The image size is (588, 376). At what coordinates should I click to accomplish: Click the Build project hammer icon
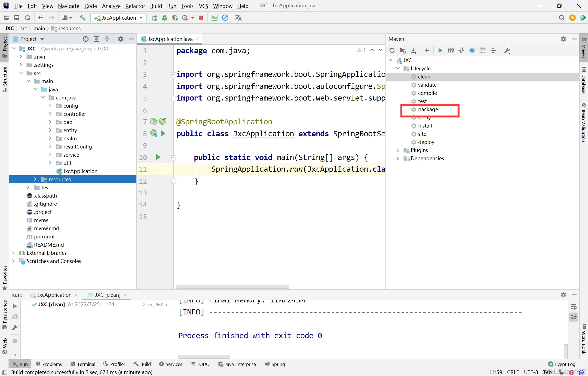82,18
